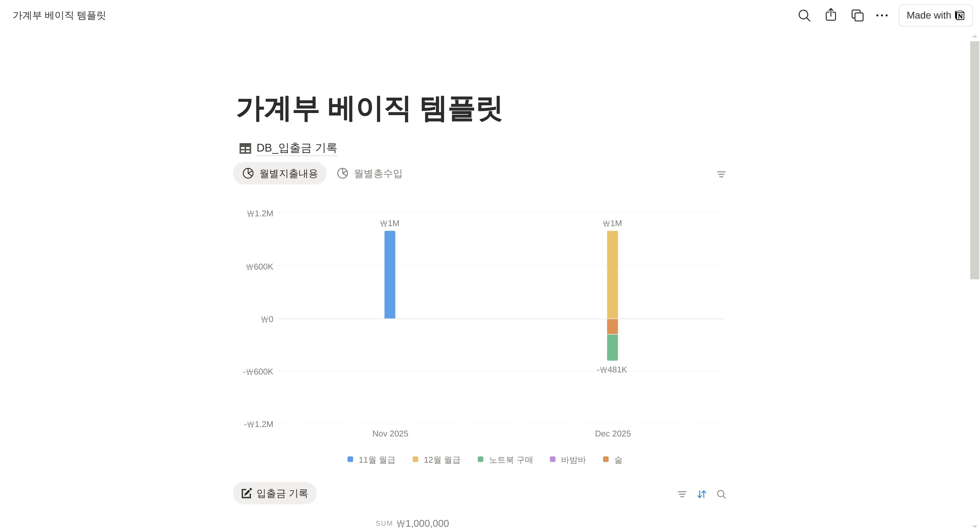Open the chart filter icon above the graph

721,174
